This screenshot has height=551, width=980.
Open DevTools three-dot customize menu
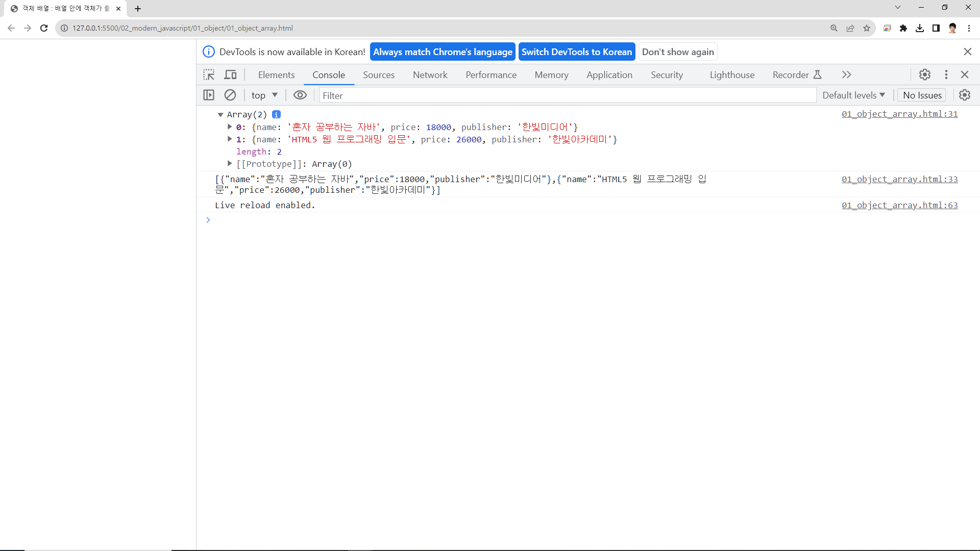946,75
